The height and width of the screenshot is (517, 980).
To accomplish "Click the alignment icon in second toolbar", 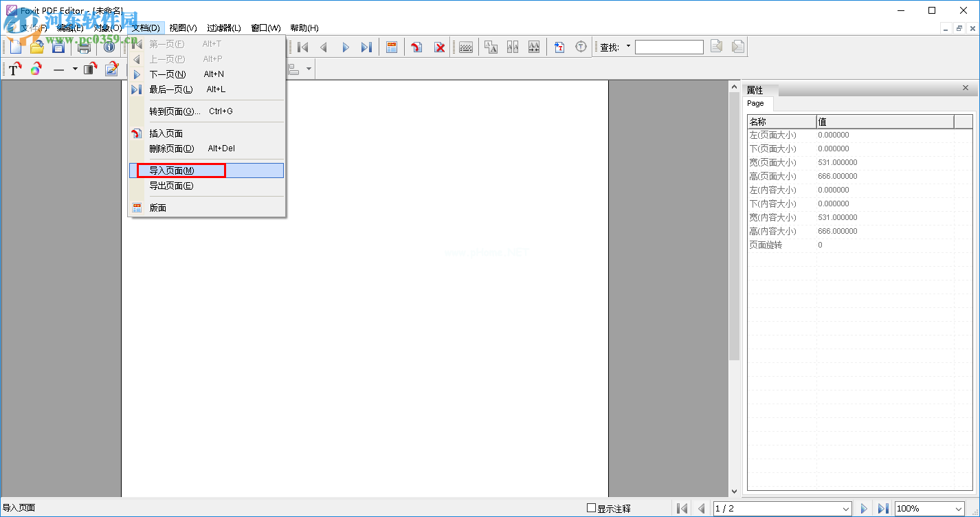I will [293, 69].
